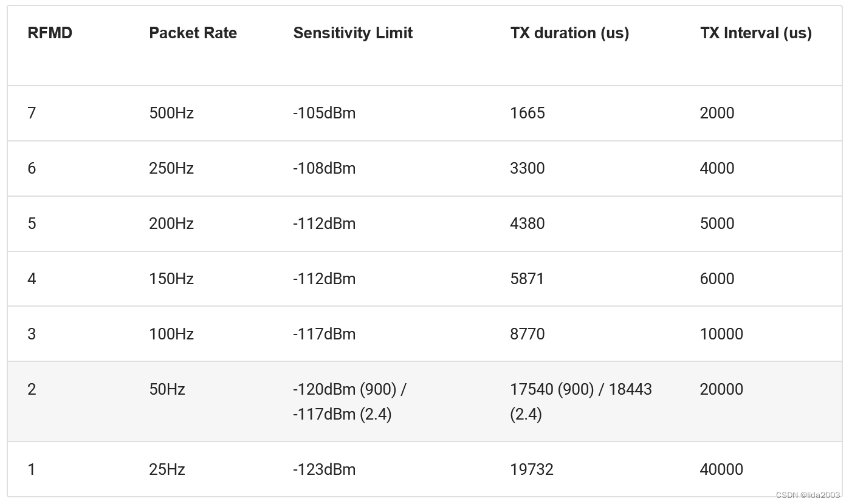This screenshot has width=849, height=504.
Task: Select the TX duration (us) header
Action: click(x=569, y=33)
